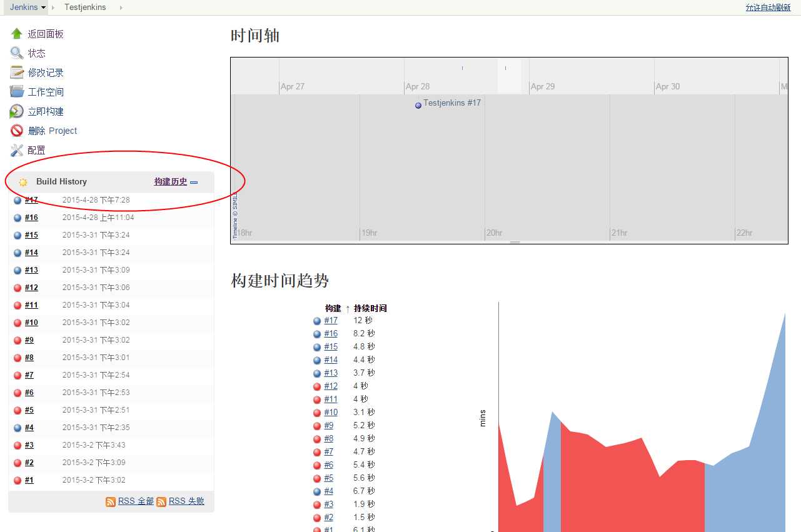Image resolution: width=801 pixels, height=532 pixels.
Task: Click the red ball beside #10 in trend table
Action: tap(317, 413)
